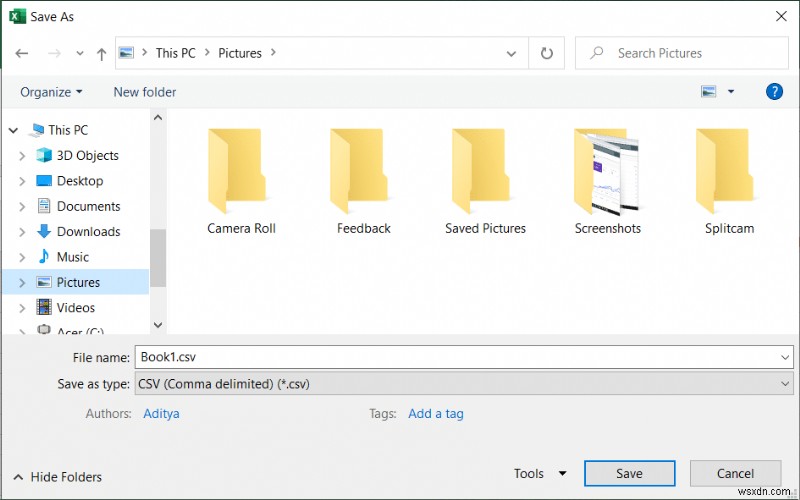The image size is (800, 500).
Task: Close the Save As dialog
Action: [x=781, y=16]
